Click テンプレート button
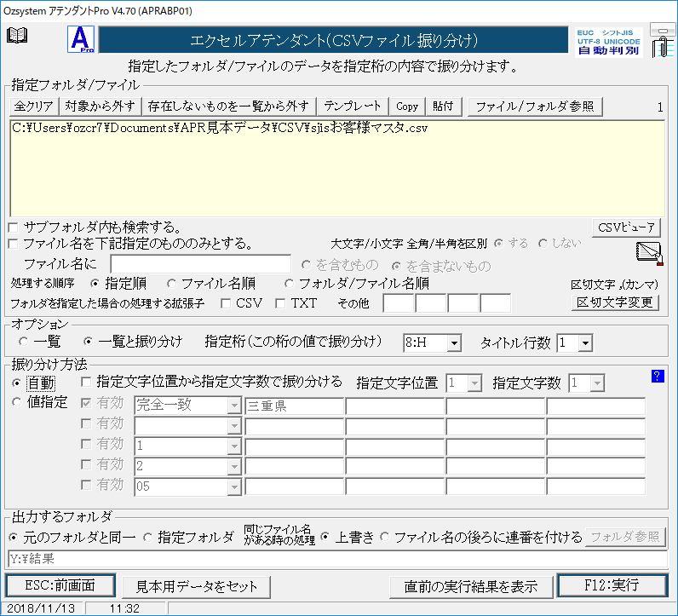Image resolution: width=678 pixels, height=616 pixels. (353, 107)
